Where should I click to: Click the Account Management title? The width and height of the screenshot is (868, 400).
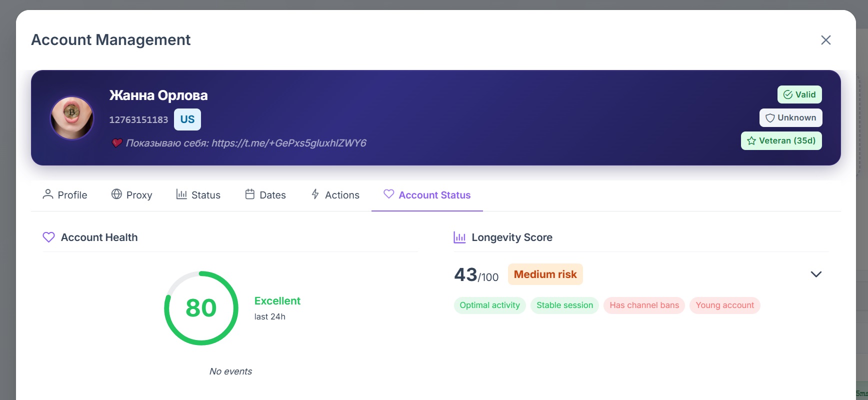click(x=111, y=40)
